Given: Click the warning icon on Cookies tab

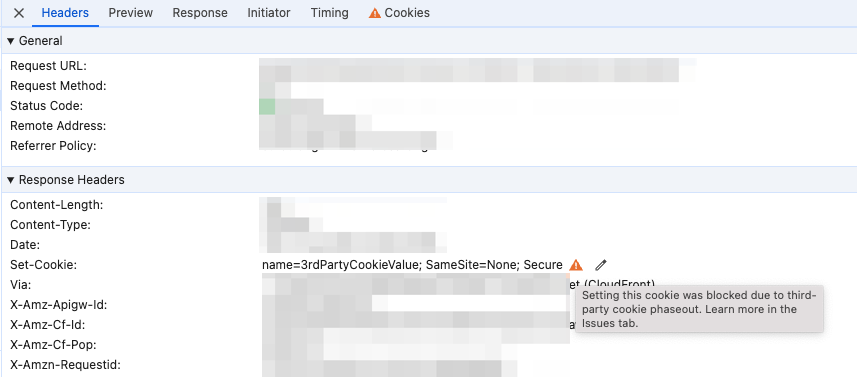Looking at the screenshot, I should pyautogui.click(x=374, y=13).
